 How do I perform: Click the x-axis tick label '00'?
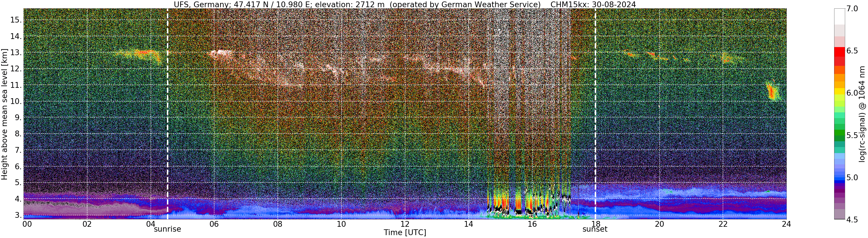point(27,224)
